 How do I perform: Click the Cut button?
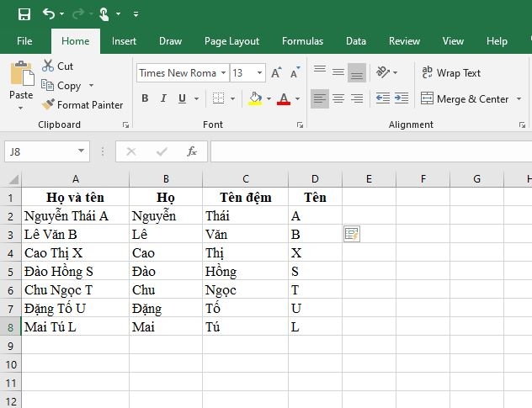click(58, 66)
